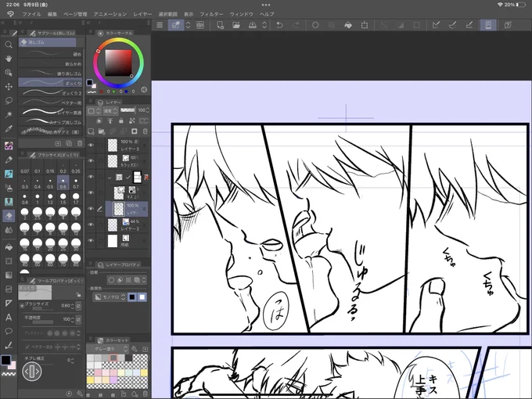
Task: Select the Text tool (A icon)
Action: tap(9, 317)
